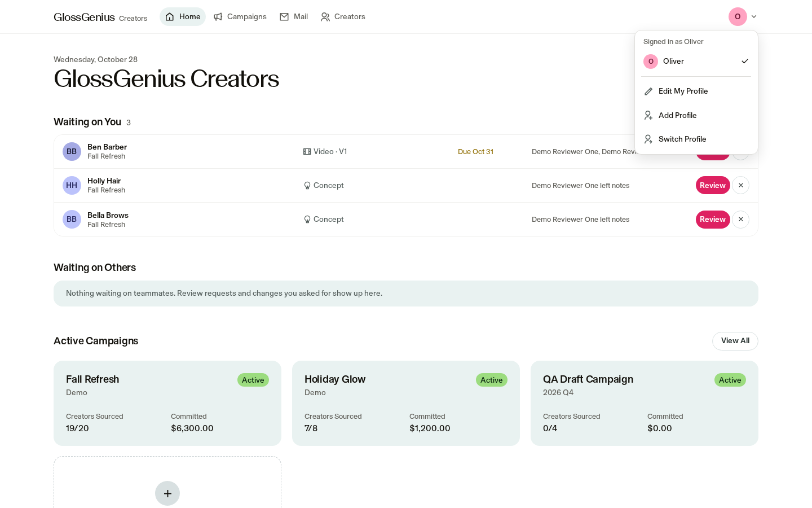Click Bella Brows' BB avatar
This screenshot has height=508, width=812.
pyautogui.click(x=72, y=219)
